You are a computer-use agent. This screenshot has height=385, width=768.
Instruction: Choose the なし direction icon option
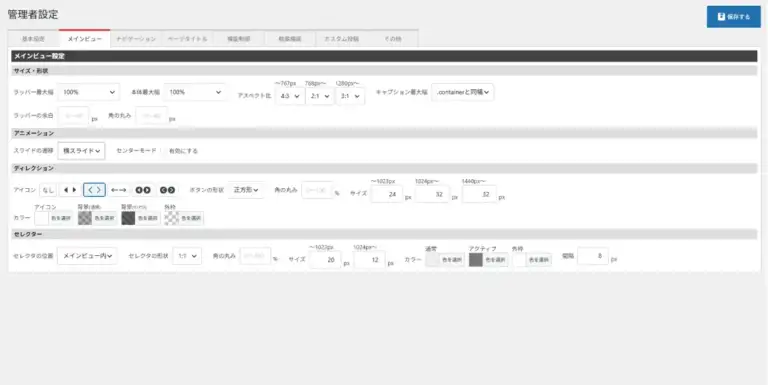click(48, 190)
